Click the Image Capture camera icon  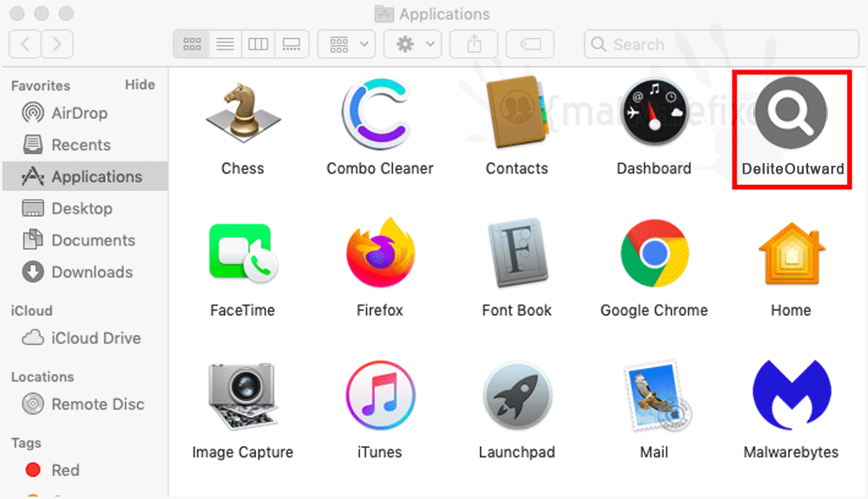click(x=242, y=395)
